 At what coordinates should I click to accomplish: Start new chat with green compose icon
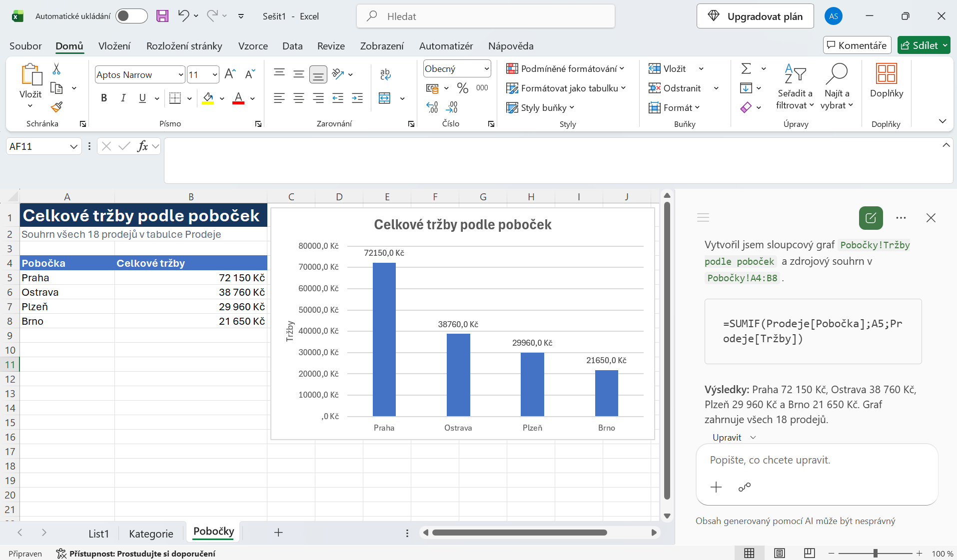tap(871, 218)
